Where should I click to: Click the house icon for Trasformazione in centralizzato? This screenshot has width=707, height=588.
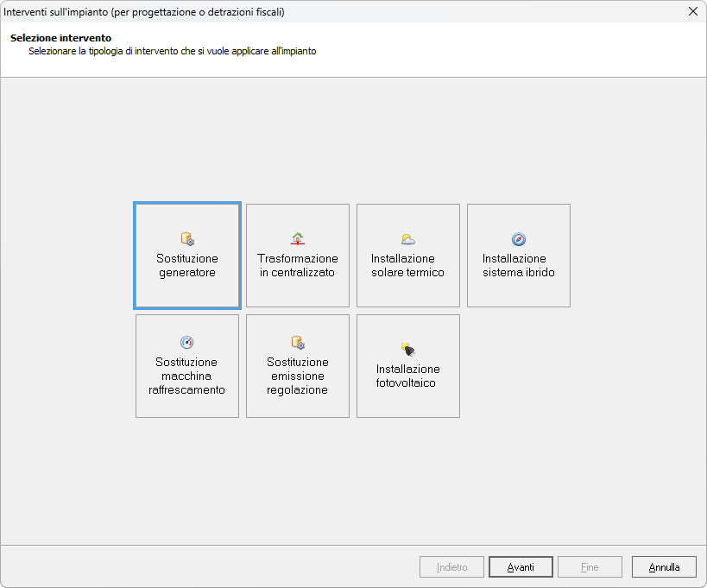pos(298,239)
